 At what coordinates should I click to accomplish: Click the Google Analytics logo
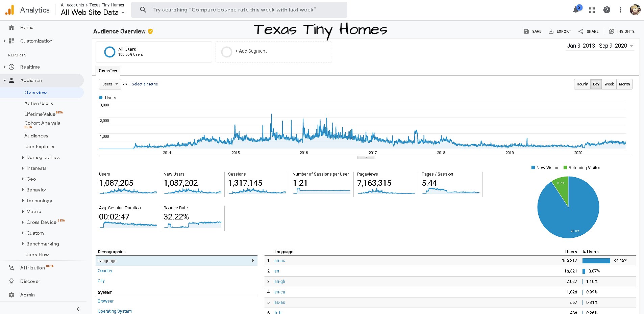pyautogui.click(x=10, y=10)
